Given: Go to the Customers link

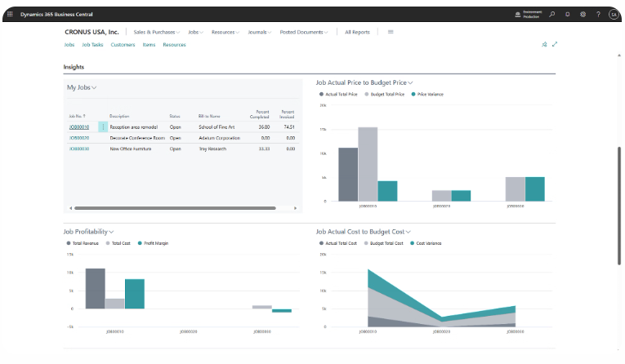Looking at the screenshot, I should 123,45.
